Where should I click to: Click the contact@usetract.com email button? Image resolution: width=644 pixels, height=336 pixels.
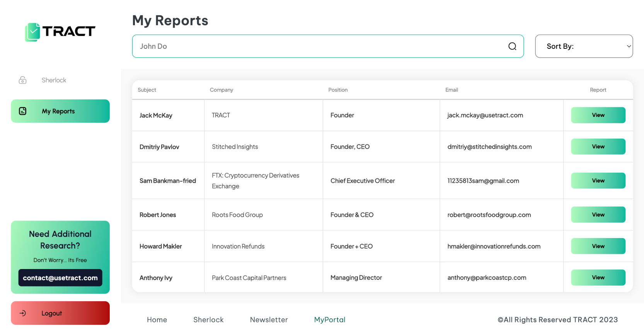60,278
